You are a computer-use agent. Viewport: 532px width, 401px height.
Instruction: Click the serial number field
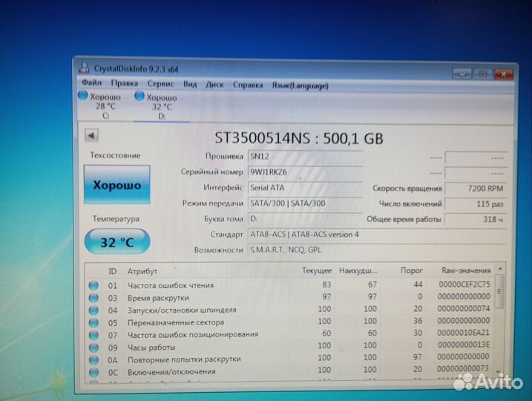pos(304,172)
